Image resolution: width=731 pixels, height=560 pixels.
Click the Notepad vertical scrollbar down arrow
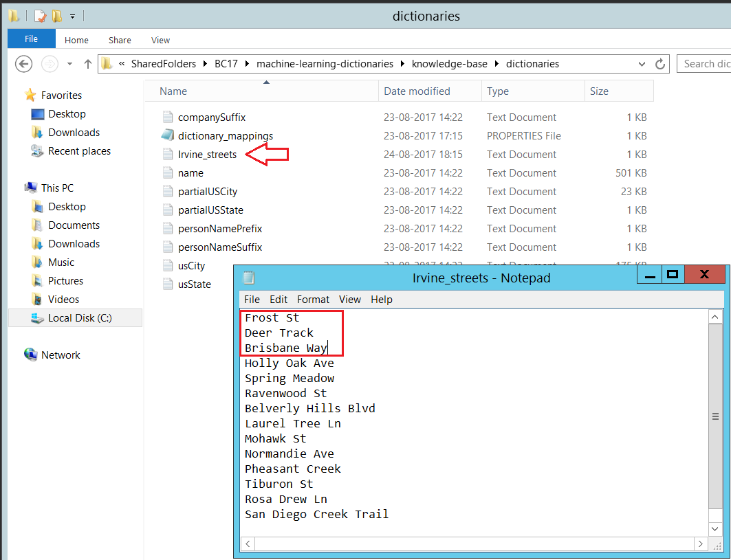715,529
